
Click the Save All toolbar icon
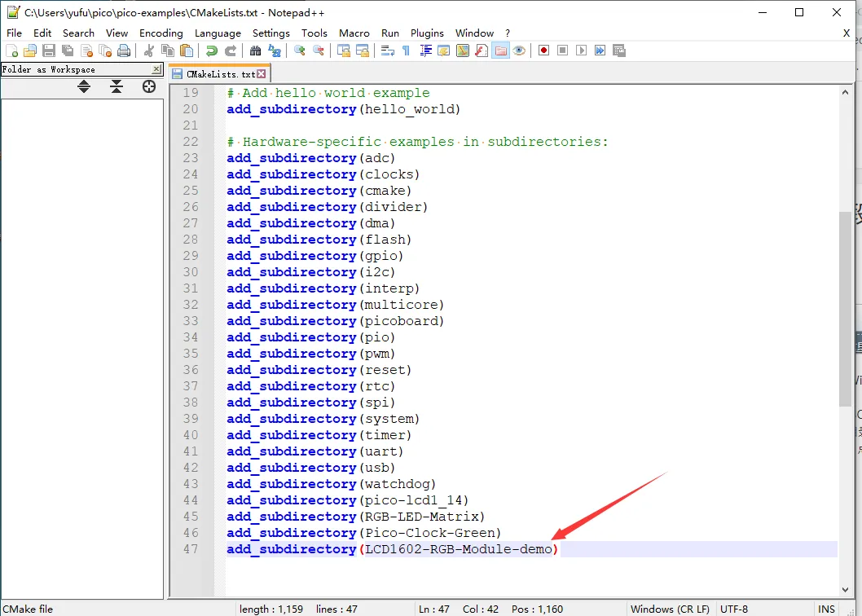68,51
